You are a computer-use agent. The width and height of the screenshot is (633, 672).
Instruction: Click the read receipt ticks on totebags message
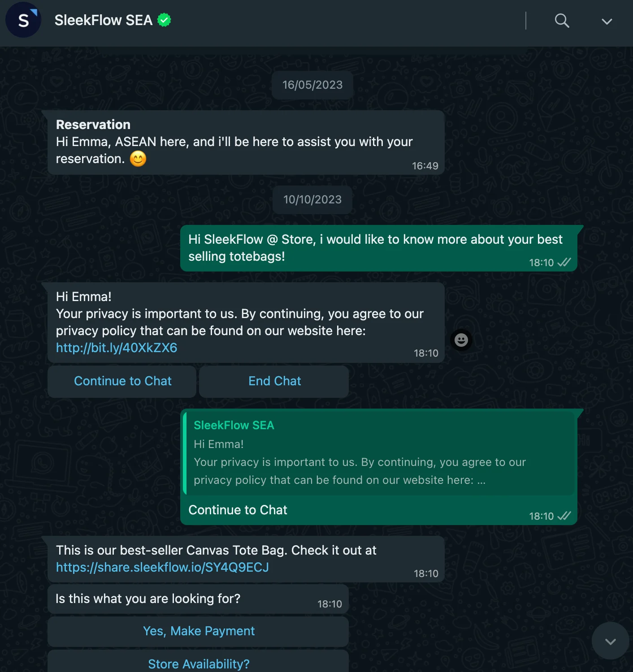click(564, 263)
